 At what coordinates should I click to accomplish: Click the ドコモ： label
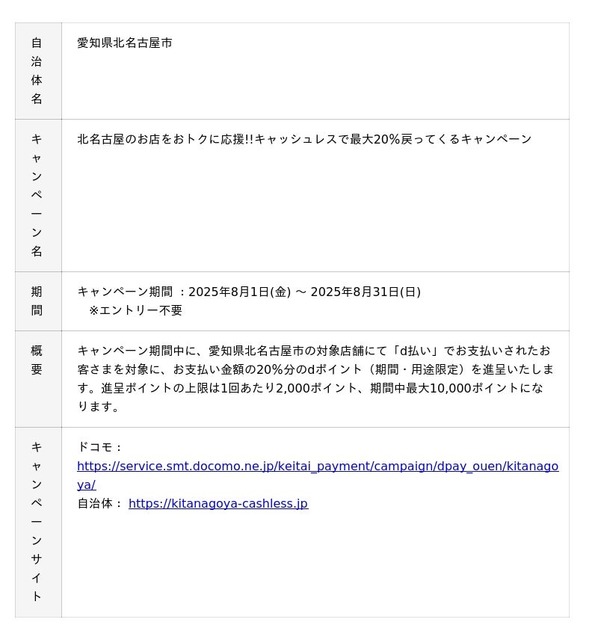point(100,447)
